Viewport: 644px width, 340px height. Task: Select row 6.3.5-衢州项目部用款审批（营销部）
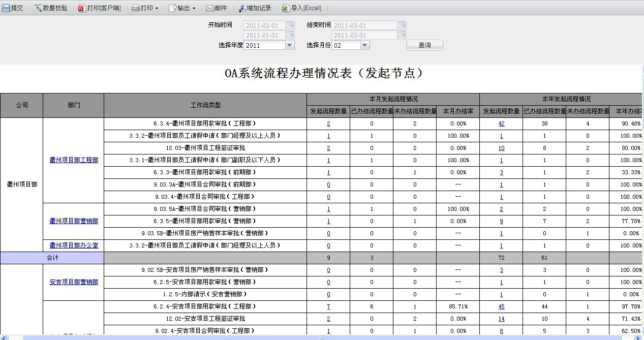coord(205,221)
